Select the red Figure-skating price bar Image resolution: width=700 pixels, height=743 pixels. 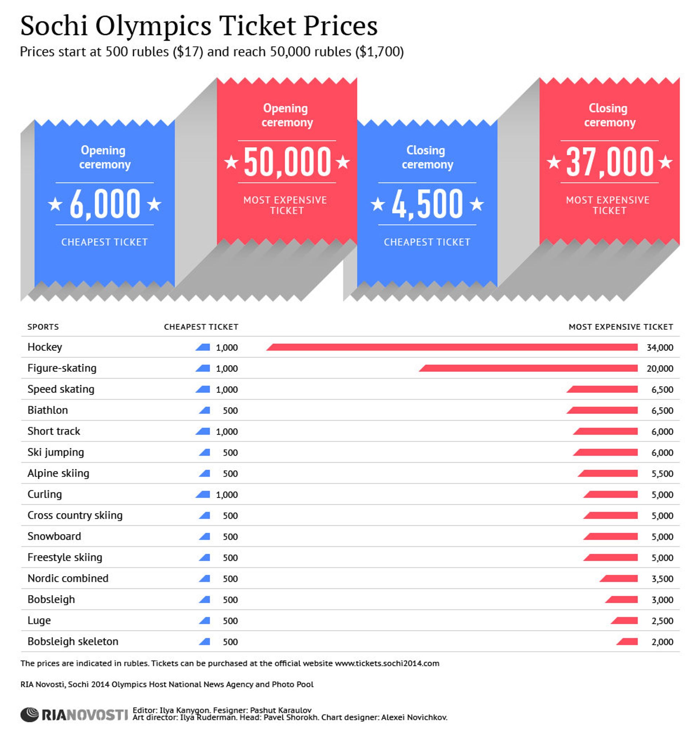(528, 368)
